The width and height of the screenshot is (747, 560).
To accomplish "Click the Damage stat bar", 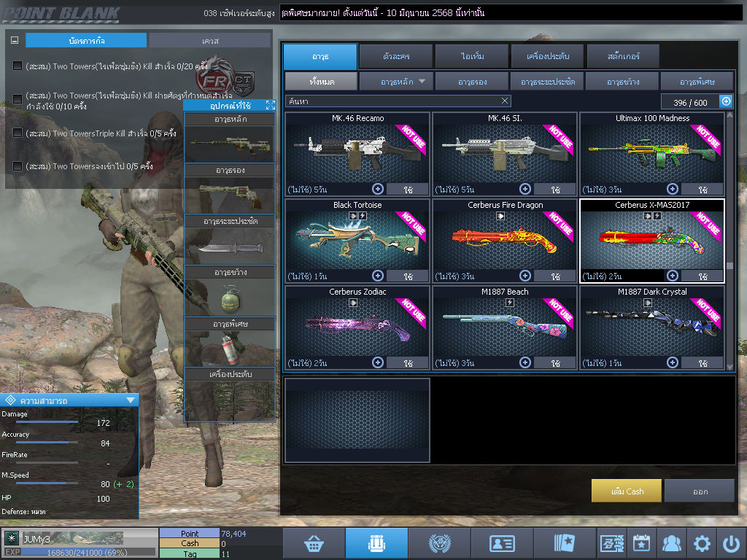I will pos(47,422).
